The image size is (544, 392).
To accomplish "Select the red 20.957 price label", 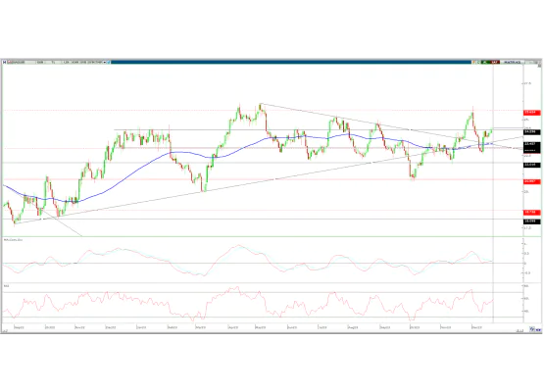I will pyautogui.click(x=532, y=181).
